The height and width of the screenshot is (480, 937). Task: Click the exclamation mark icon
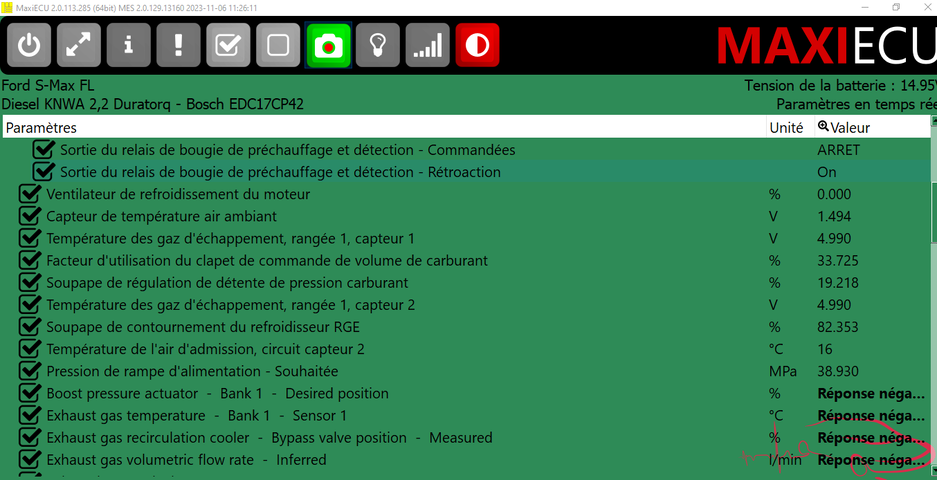[x=178, y=45]
